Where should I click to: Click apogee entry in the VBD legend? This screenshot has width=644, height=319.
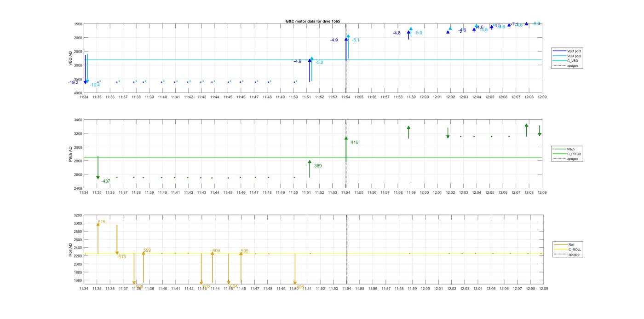coord(566,65)
